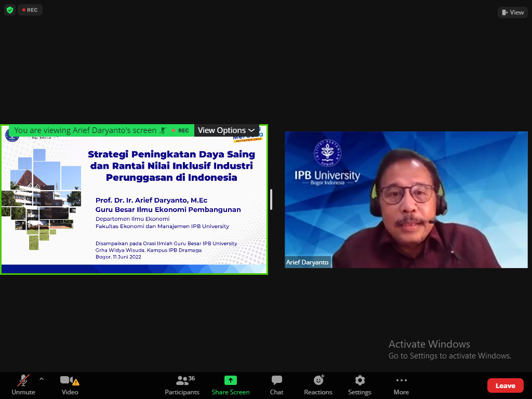
Task: Click the green screen-viewing notification banner
Action: click(85, 130)
